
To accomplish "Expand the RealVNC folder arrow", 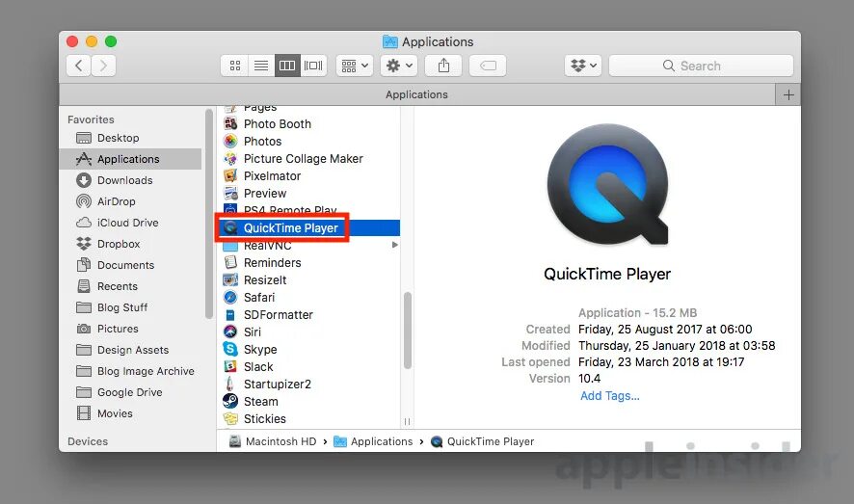I will (394, 246).
